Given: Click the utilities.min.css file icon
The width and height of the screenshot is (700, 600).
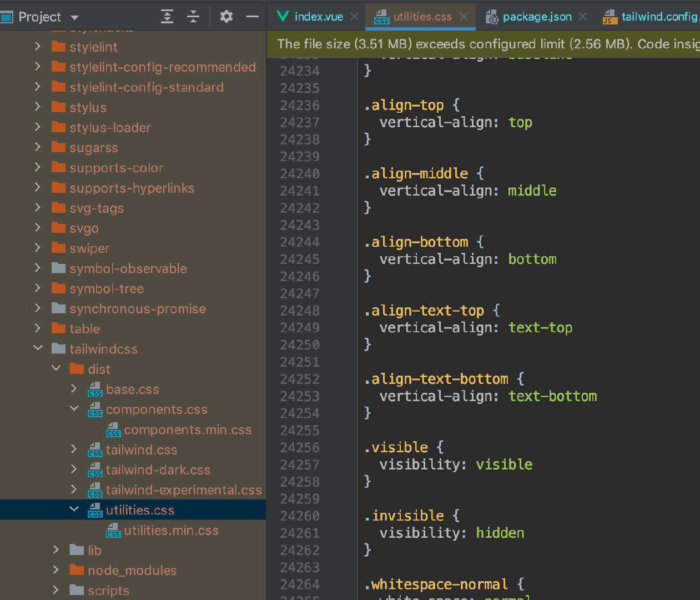Looking at the screenshot, I should point(113,530).
